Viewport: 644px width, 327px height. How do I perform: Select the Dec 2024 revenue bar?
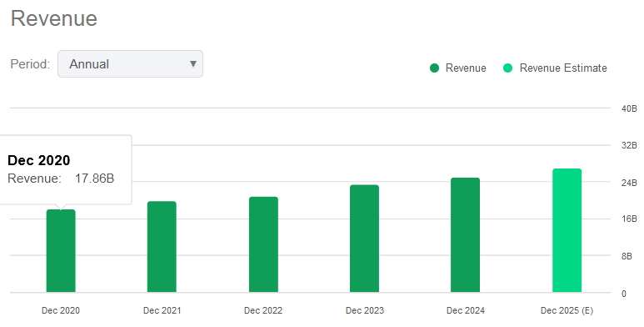click(x=466, y=235)
